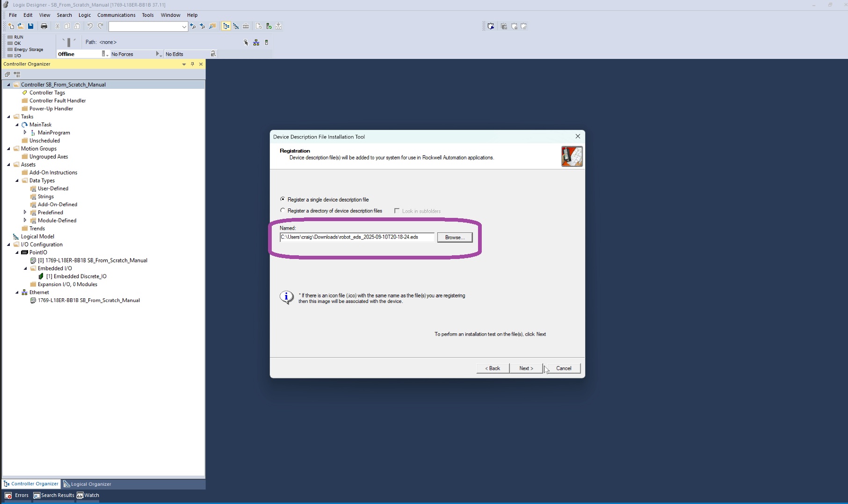The height and width of the screenshot is (504, 848).
Task: Toggle the Controller Organizer toolbar icon
Action: 226,26
